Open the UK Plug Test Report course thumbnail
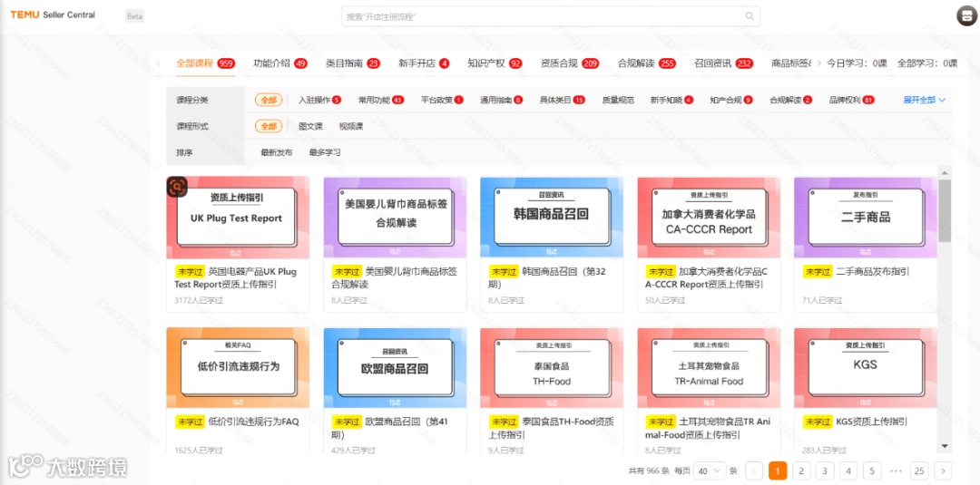The image size is (980, 485). pyautogui.click(x=238, y=218)
